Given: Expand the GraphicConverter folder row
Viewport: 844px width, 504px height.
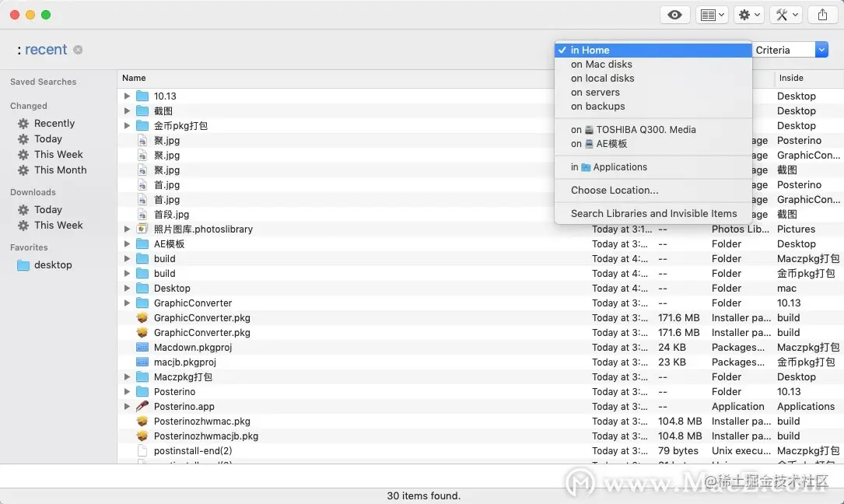Looking at the screenshot, I should coord(127,303).
